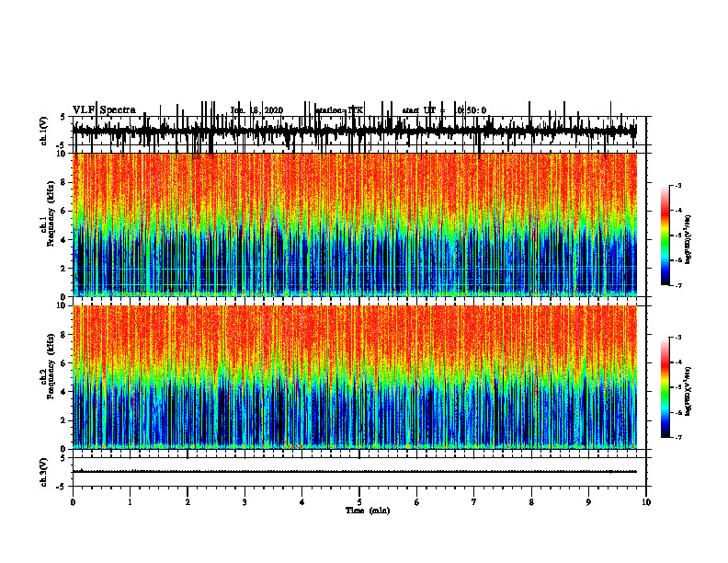728x563 pixels.
Task: Click the '5' tick on ch.3 voltage axis
Action: pos(63,458)
